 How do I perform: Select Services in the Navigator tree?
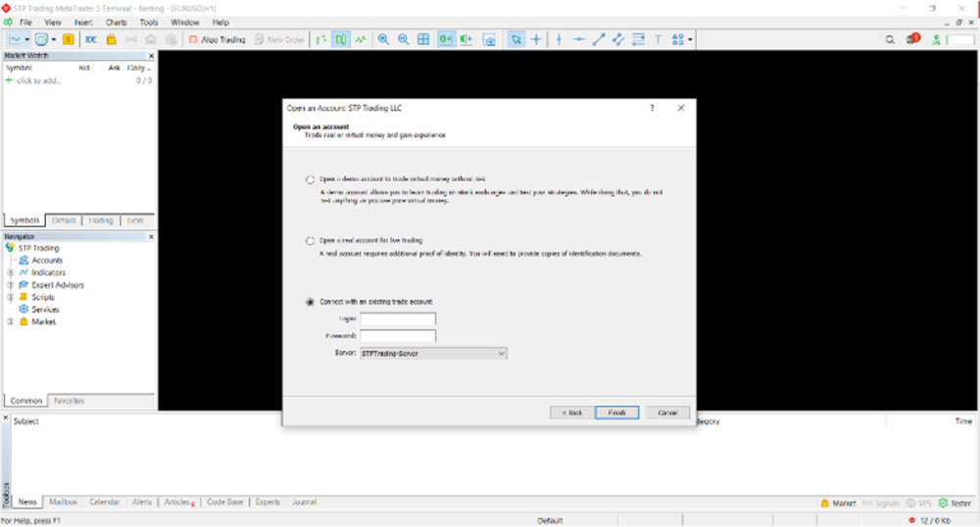click(45, 310)
